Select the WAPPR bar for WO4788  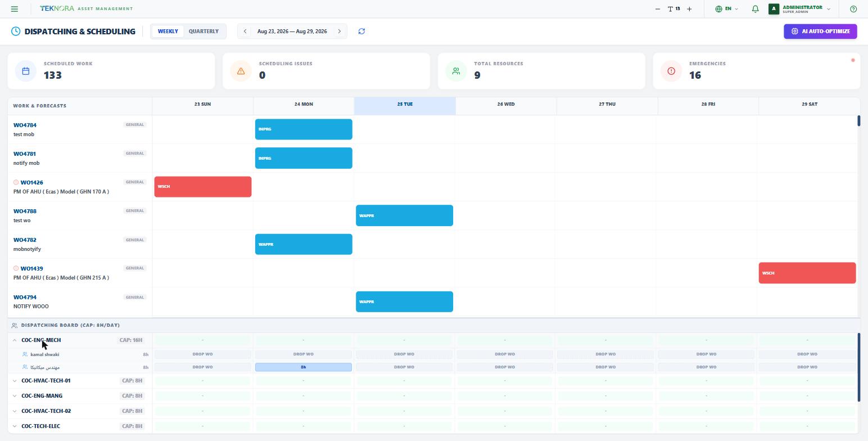point(404,215)
